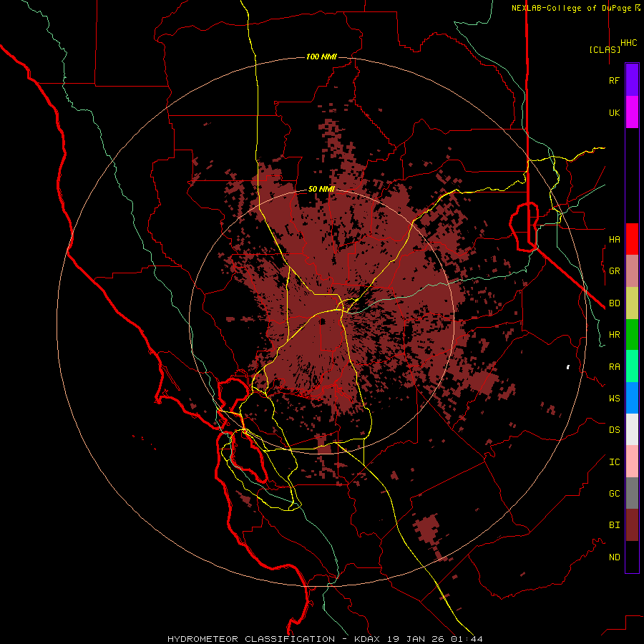This screenshot has height=644, width=644.
Task: Click the red HA legend color swatch
Action: (632, 239)
